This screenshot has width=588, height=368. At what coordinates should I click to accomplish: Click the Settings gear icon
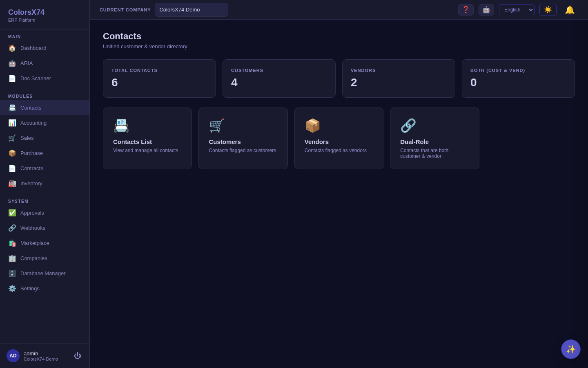[x=12, y=289]
